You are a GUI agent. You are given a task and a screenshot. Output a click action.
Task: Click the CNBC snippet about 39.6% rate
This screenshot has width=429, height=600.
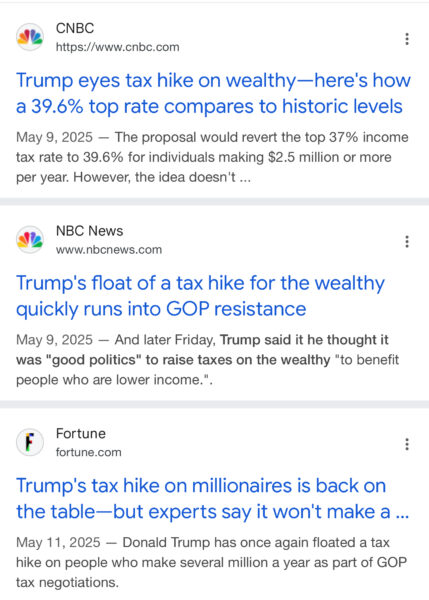coord(212,157)
